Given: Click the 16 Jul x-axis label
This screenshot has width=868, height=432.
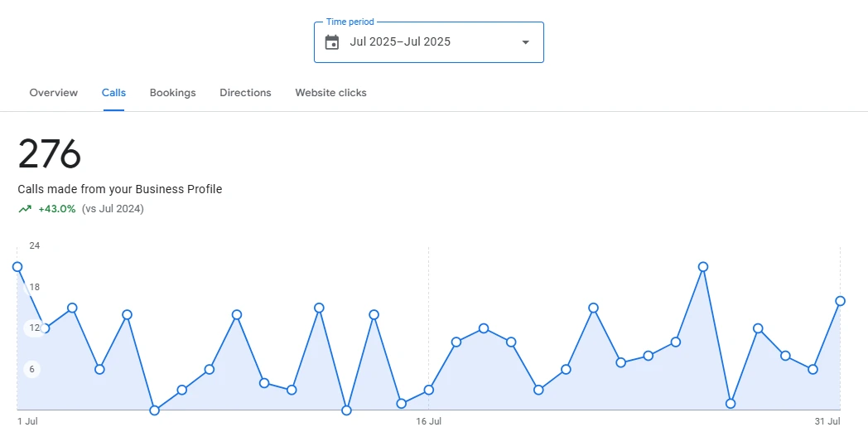Looking at the screenshot, I should pyautogui.click(x=428, y=421).
